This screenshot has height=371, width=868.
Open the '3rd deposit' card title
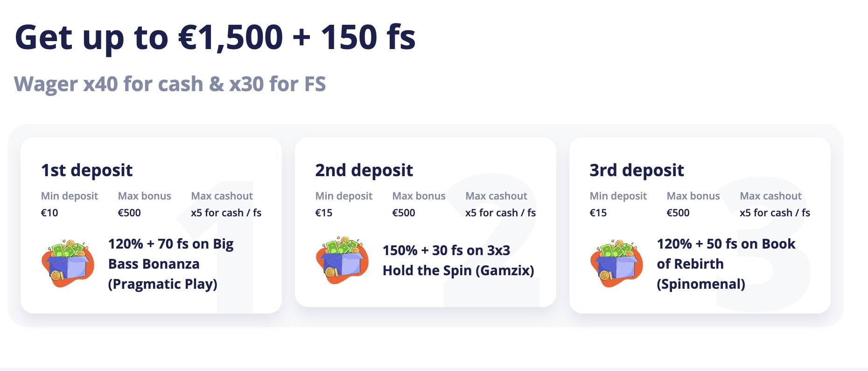coord(637,170)
